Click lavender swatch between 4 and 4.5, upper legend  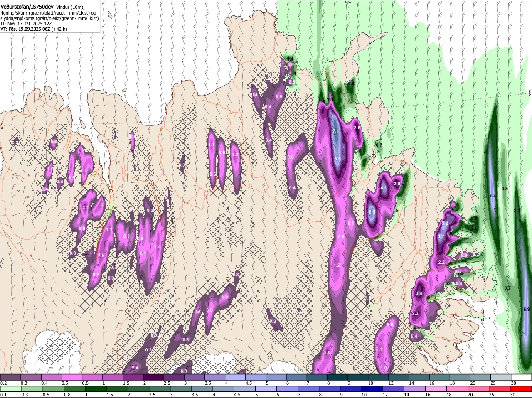235,377
